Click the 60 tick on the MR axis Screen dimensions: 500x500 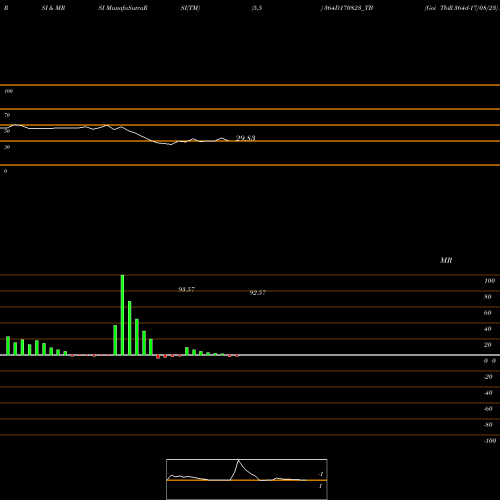(x=488, y=313)
